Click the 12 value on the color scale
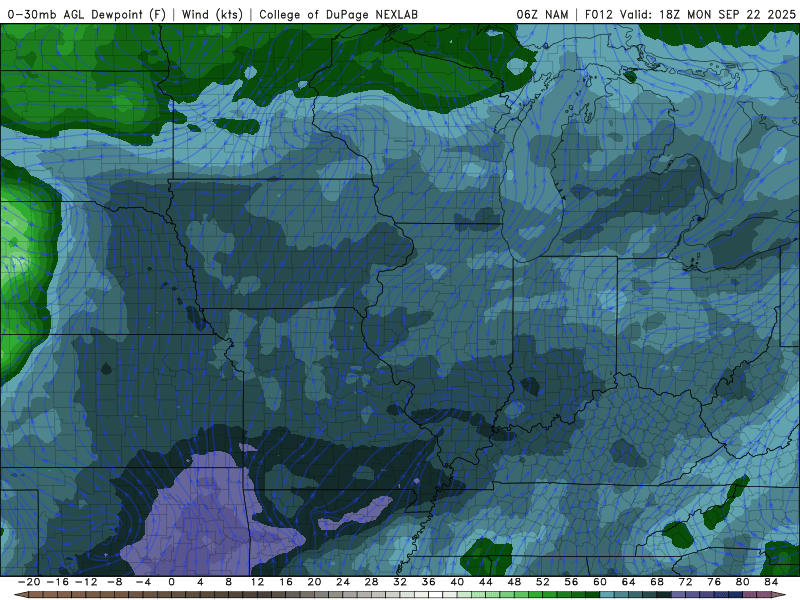The width and height of the screenshot is (800, 600). [x=257, y=582]
